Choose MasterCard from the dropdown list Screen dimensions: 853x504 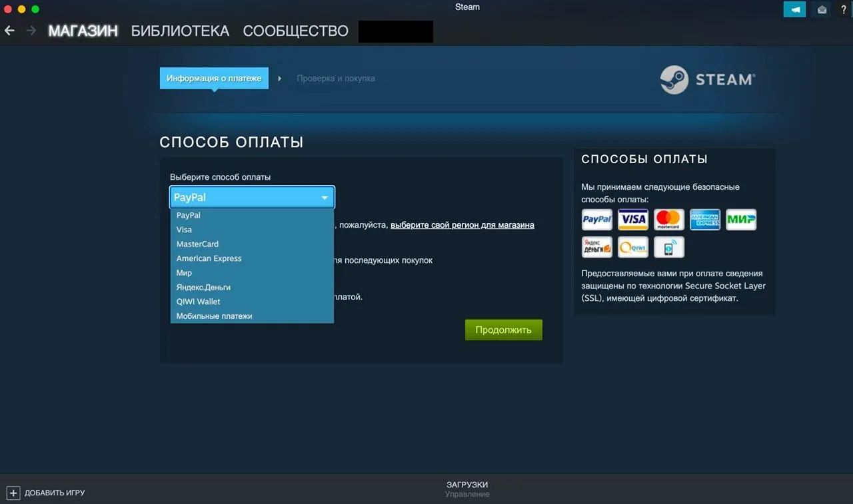pyautogui.click(x=252, y=244)
